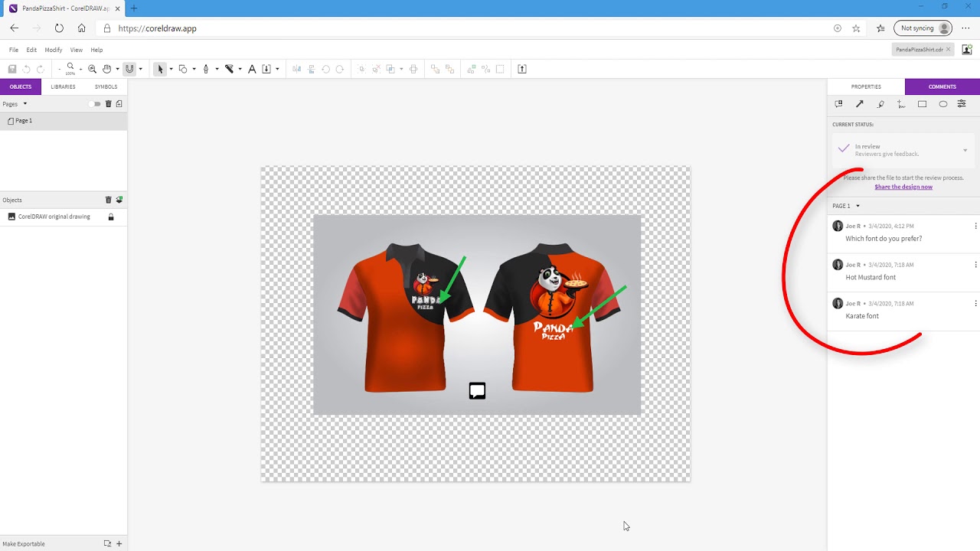Click the Undo icon in the toolbar
980x551 pixels.
click(27, 69)
